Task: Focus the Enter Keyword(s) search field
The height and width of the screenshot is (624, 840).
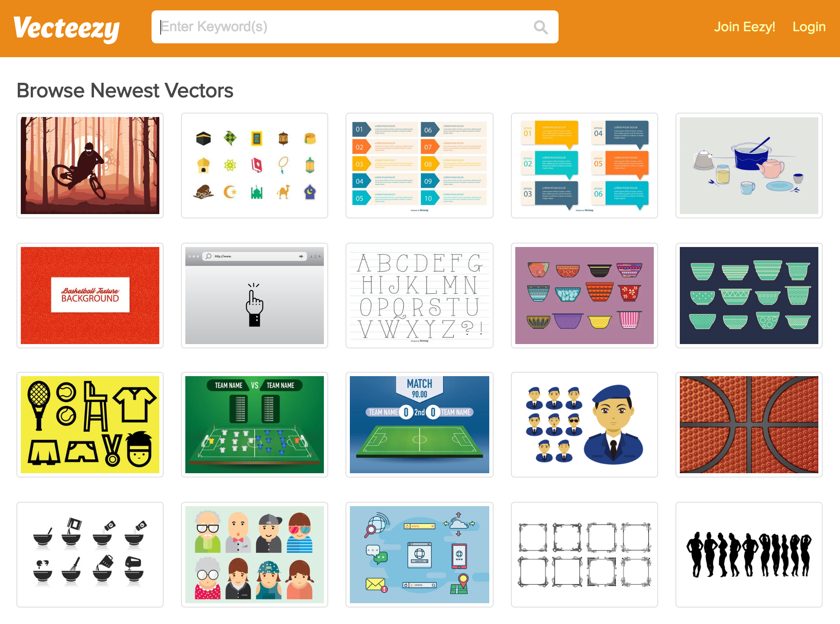Action: [x=355, y=27]
